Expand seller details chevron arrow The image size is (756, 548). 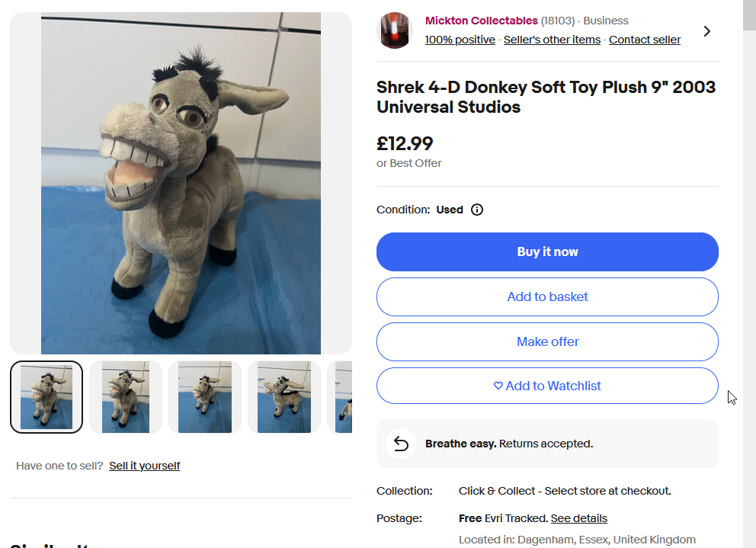(707, 31)
